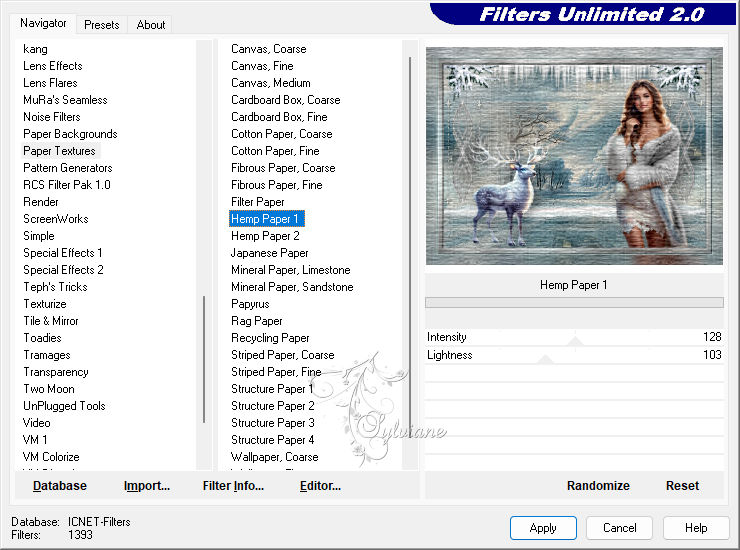The height and width of the screenshot is (550, 740).
Task: Select Lens Effects category
Action: point(53,66)
